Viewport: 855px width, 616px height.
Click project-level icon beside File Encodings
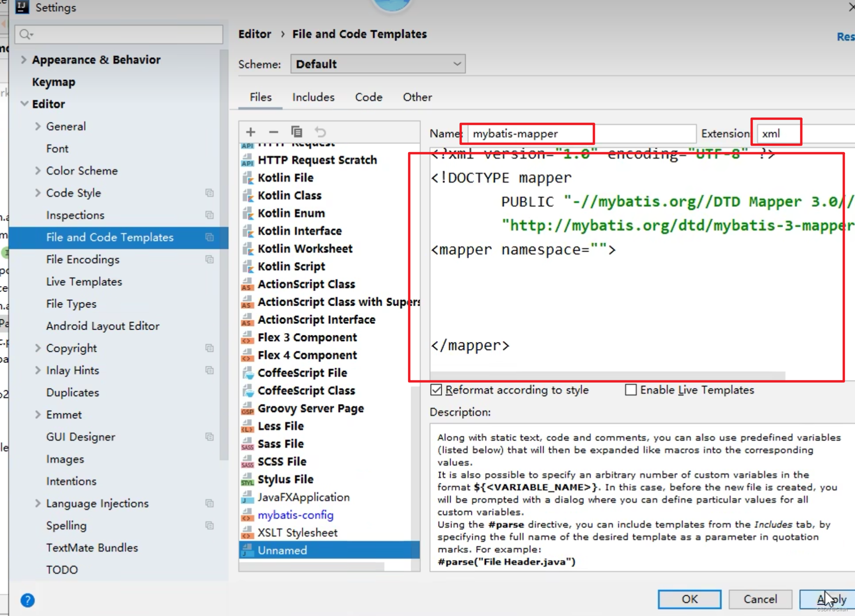pyautogui.click(x=210, y=259)
